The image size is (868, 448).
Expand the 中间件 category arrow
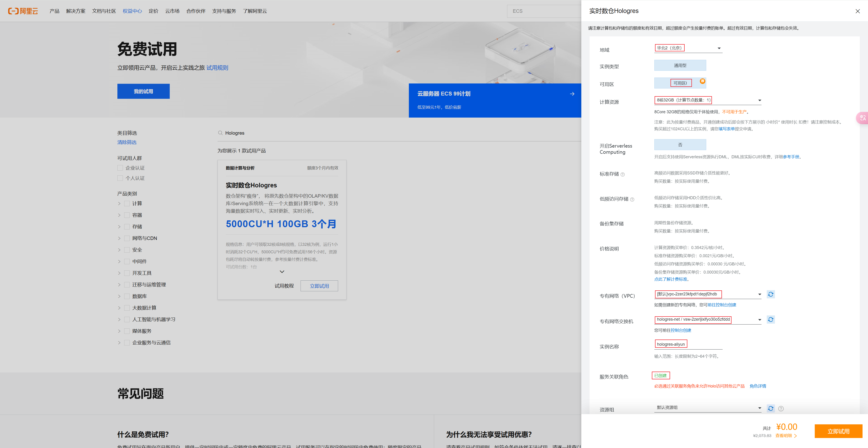[x=119, y=261]
